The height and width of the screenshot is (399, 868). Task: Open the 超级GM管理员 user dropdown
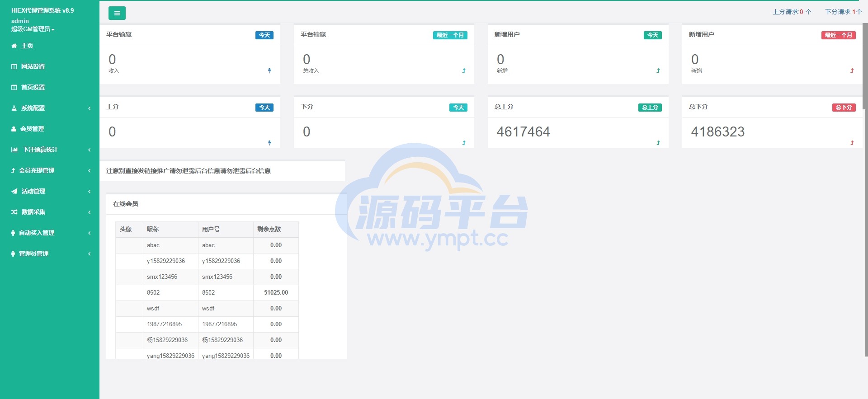[x=33, y=29]
